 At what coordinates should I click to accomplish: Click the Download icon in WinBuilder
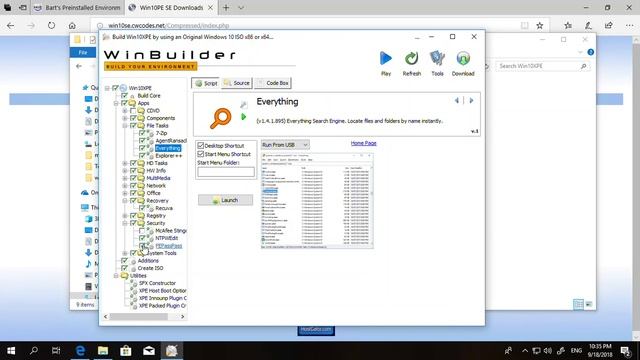tap(463, 59)
